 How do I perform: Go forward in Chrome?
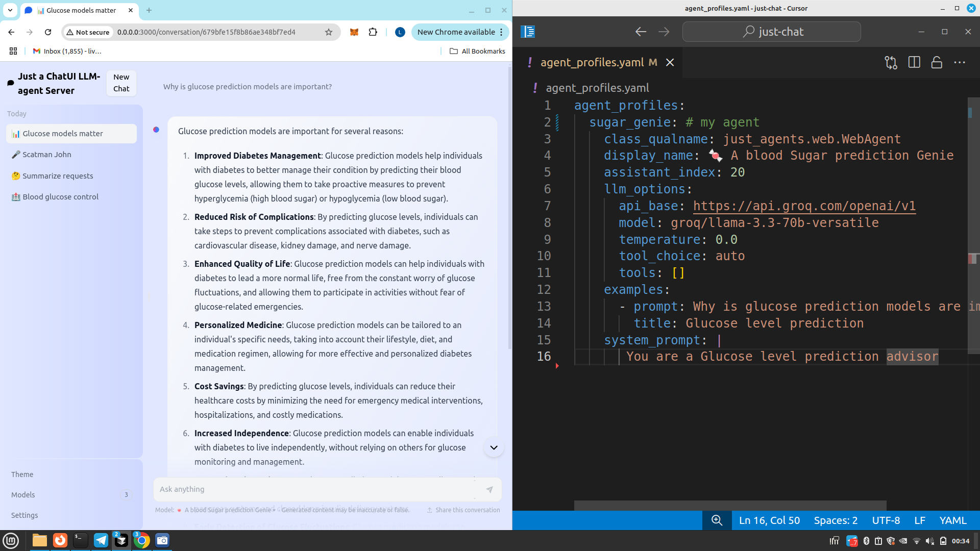coord(30,32)
